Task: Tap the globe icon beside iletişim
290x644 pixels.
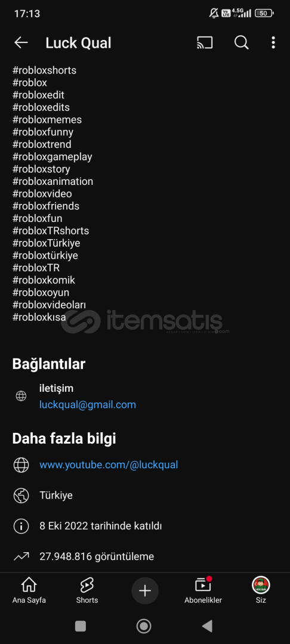Action: [21, 396]
